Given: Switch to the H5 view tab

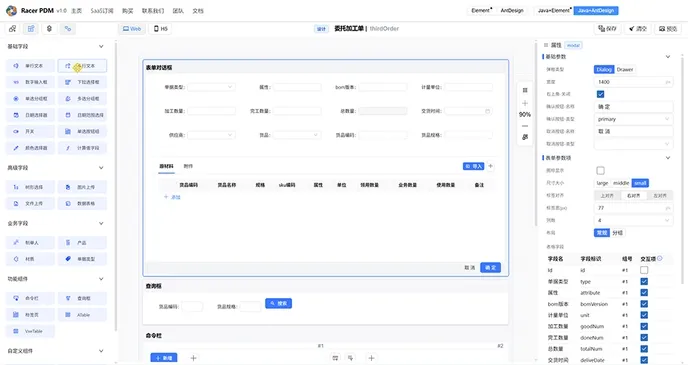Looking at the screenshot, I should click(160, 29).
